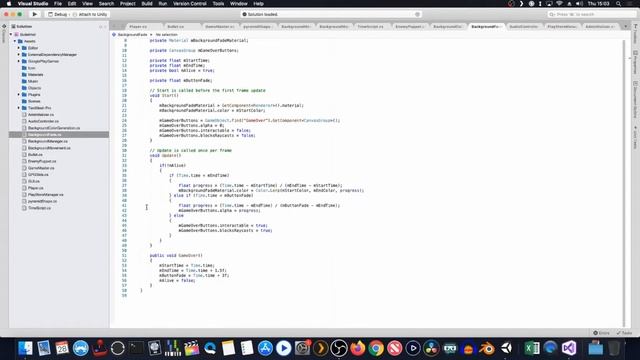Open Calendar from the dock
Image resolution: width=640 pixels, height=360 pixels.
click(62, 348)
